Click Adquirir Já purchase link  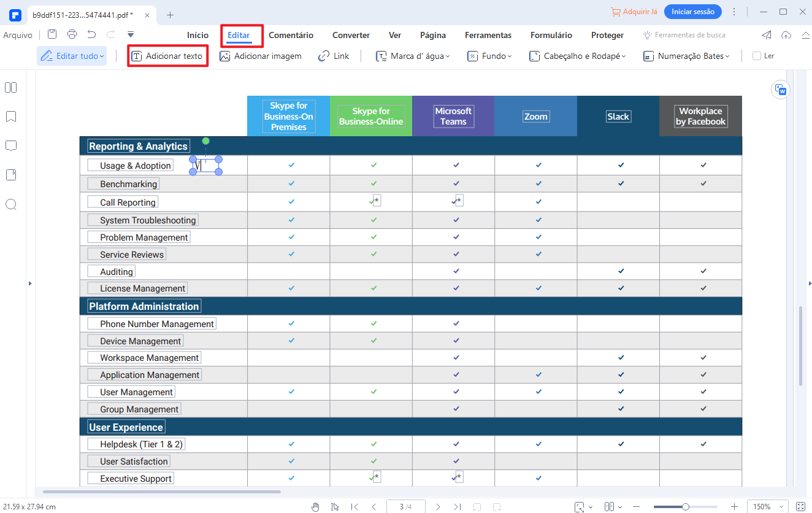[x=634, y=12]
